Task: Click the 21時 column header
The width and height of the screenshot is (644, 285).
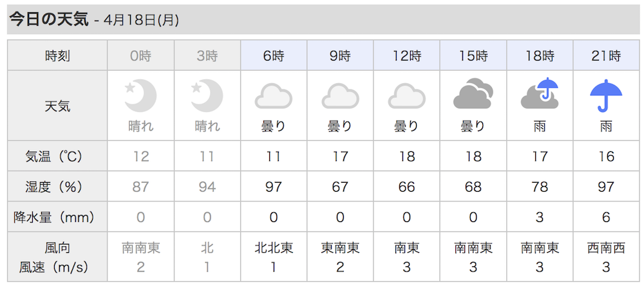Action: point(606,55)
